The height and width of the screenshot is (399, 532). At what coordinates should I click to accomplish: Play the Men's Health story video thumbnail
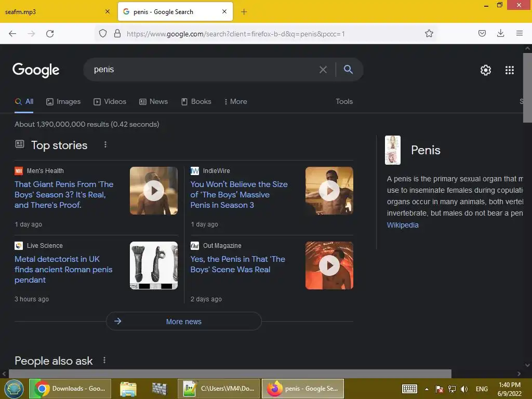pyautogui.click(x=154, y=191)
